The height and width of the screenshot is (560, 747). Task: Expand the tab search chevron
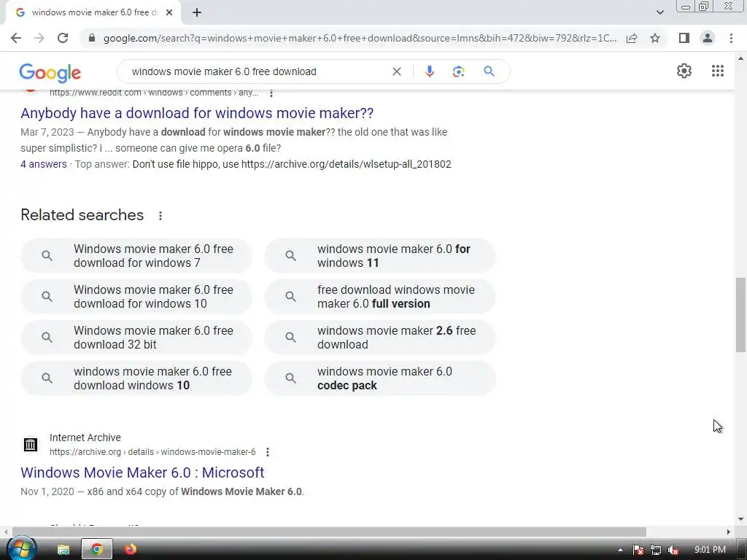pyautogui.click(x=659, y=13)
